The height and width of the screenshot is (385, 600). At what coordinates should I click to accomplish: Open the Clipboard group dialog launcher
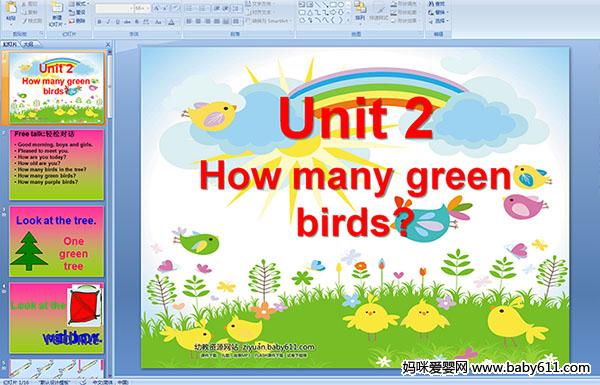click(41, 33)
